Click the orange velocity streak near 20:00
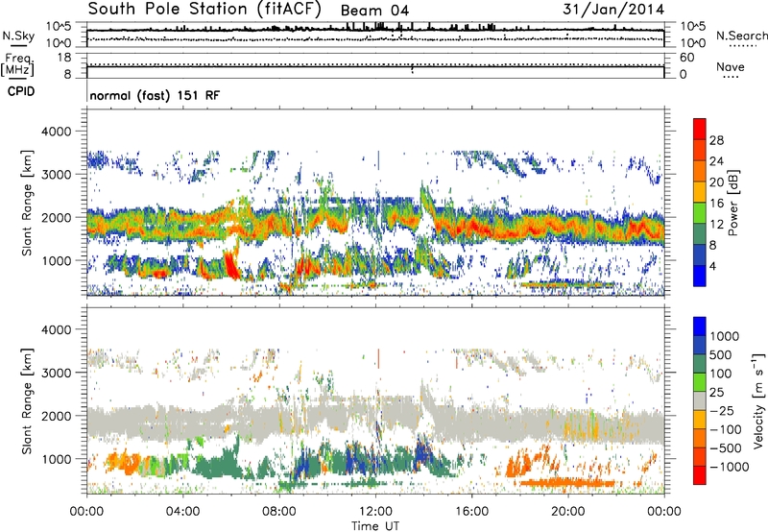768x532 pixels. point(566,483)
